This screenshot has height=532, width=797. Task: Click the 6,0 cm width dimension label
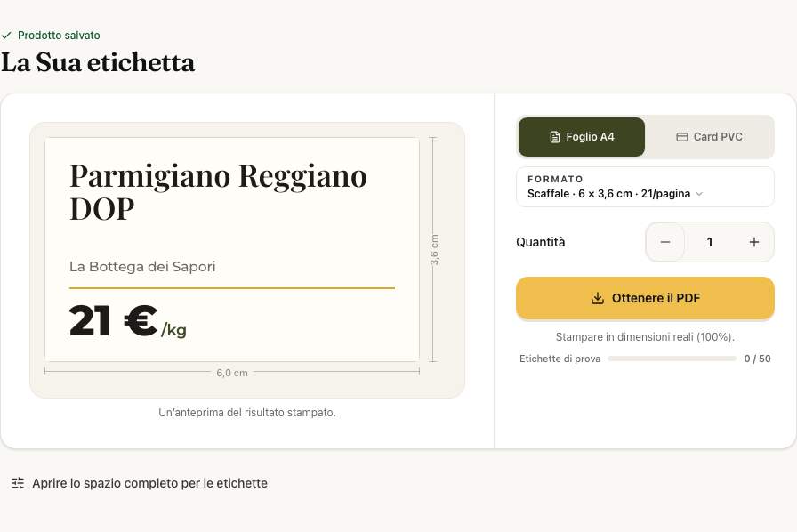[232, 373]
